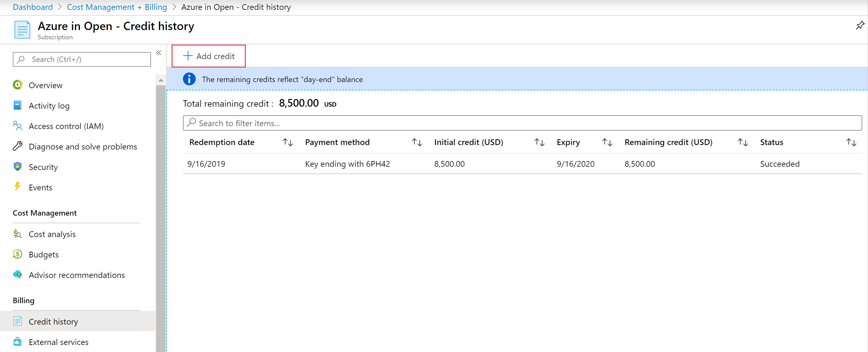Image resolution: width=868 pixels, height=352 pixels.
Task: Open the Activity log icon
Action: (18, 105)
